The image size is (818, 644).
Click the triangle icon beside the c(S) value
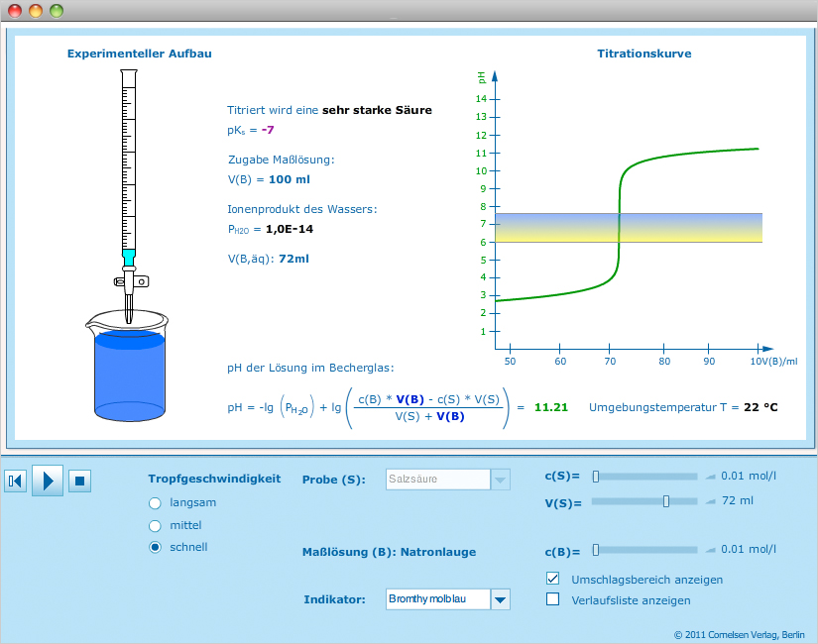[x=710, y=476]
